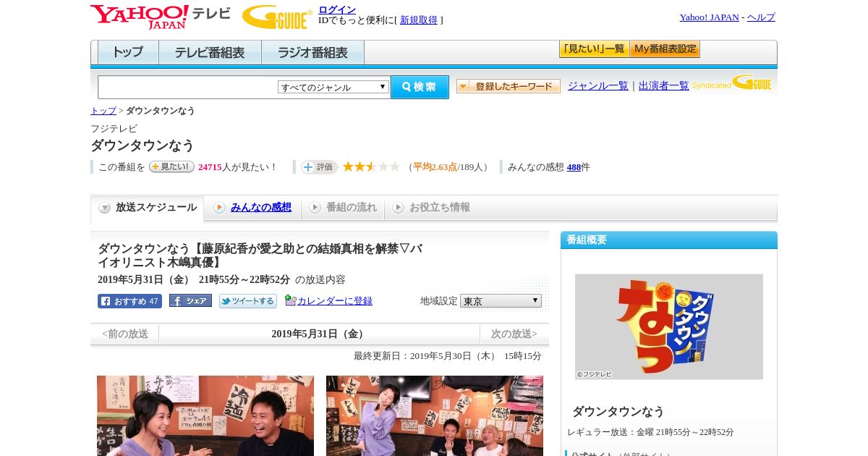868x456 pixels.
Task: Open the Yahoo! JAPAN link at top right
Action: 709,17
